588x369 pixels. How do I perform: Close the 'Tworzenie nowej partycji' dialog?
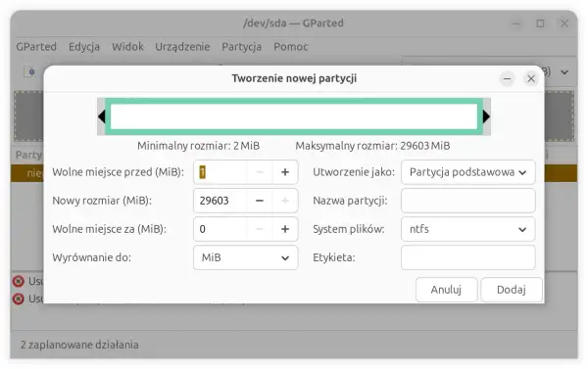(531, 78)
